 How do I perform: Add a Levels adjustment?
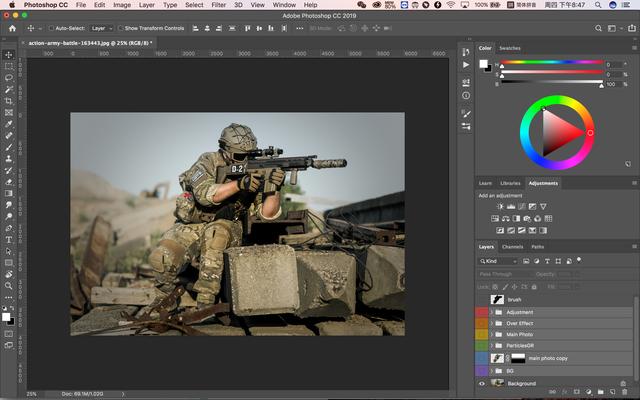[x=511, y=207]
